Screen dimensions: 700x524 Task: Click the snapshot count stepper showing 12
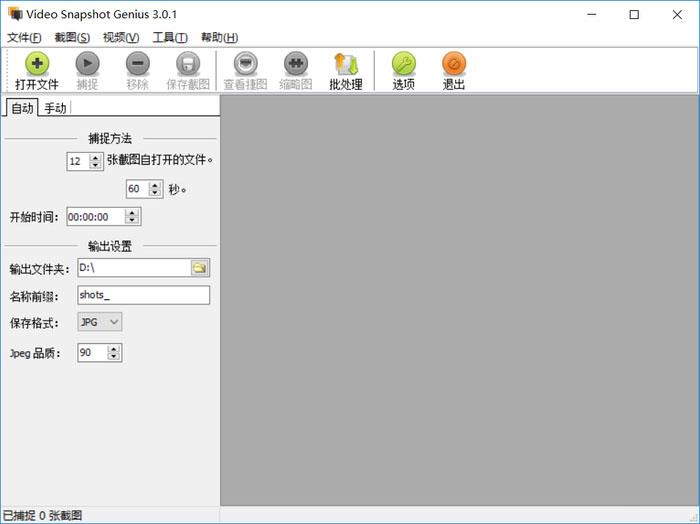click(96, 161)
